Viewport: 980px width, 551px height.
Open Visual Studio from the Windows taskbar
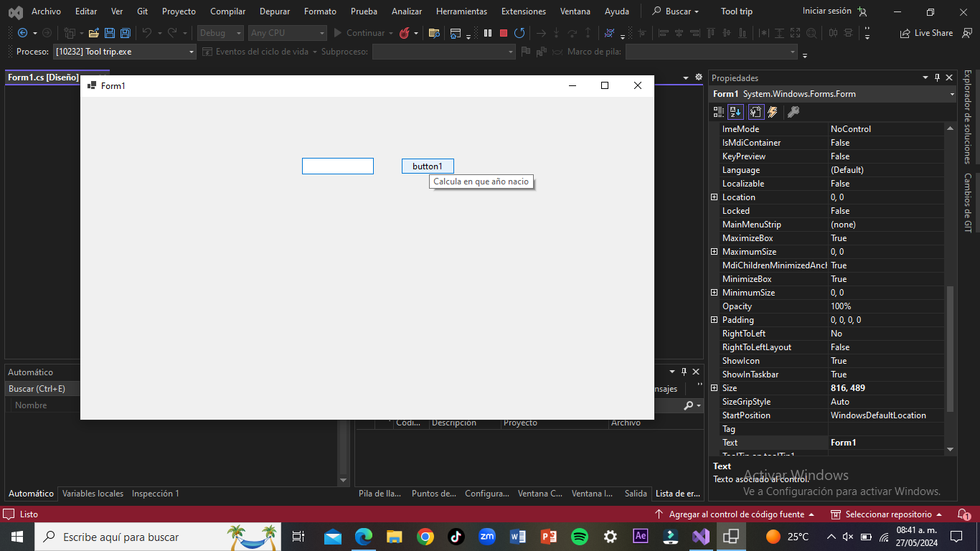coord(701,537)
